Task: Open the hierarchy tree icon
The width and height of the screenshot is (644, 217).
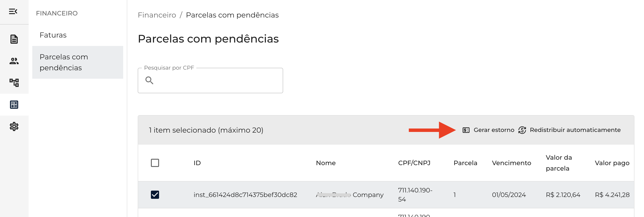Action: click(x=14, y=83)
